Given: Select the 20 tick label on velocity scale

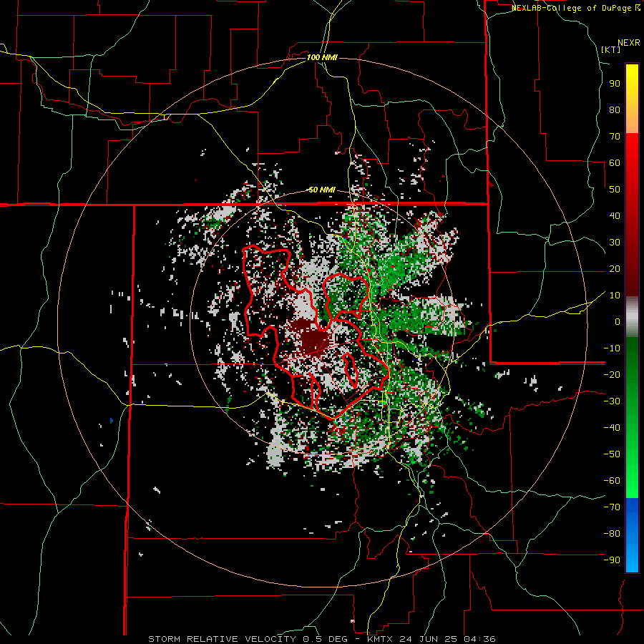Looking at the screenshot, I should click(615, 268).
